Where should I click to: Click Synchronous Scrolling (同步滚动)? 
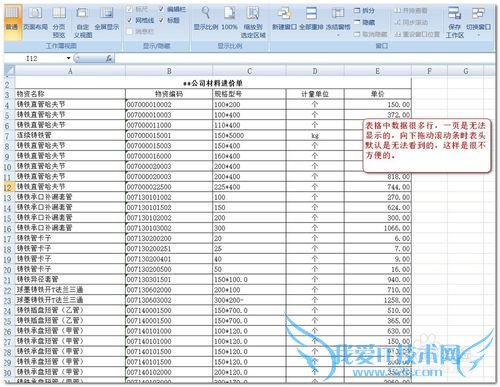tap(410, 22)
